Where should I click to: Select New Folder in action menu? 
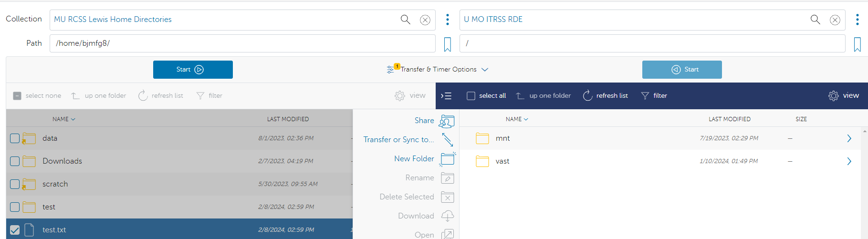tap(414, 159)
